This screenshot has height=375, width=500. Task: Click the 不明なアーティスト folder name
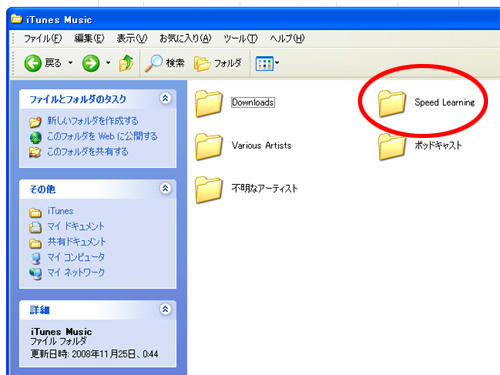pyautogui.click(x=264, y=189)
